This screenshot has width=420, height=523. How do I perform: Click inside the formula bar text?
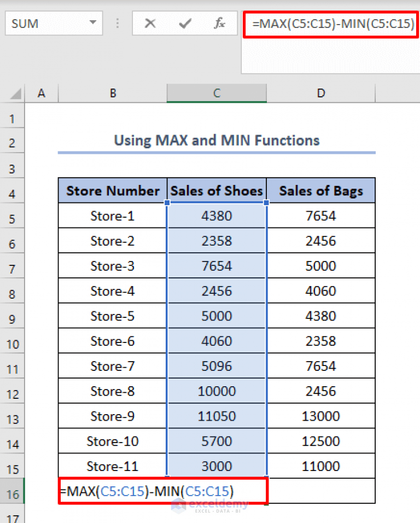[x=328, y=24]
